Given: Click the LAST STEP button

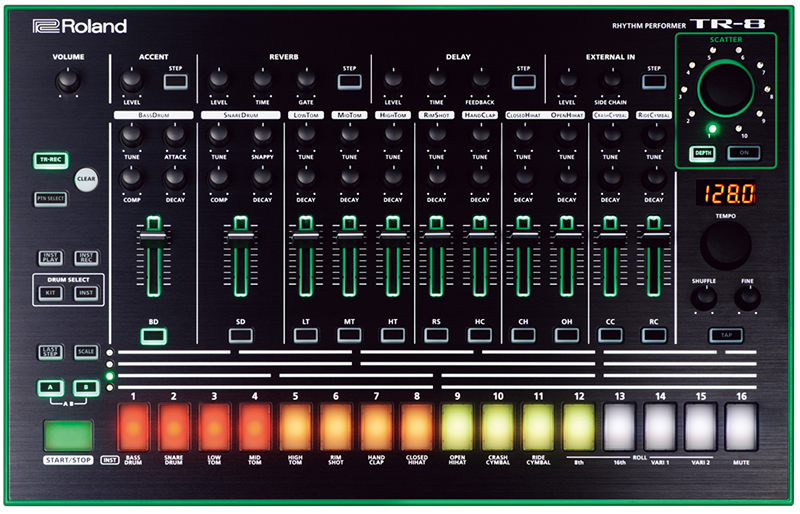Looking at the screenshot, I should (51, 352).
